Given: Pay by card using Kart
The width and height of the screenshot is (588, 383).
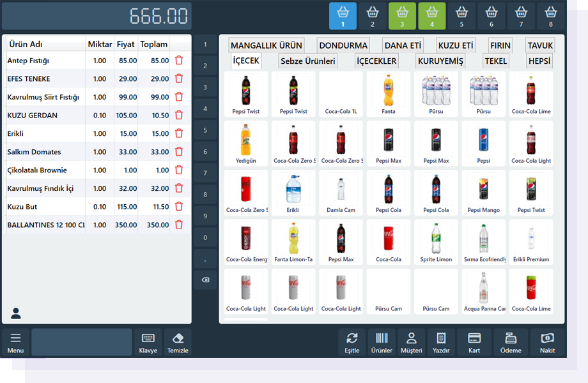Looking at the screenshot, I should click(x=474, y=343).
